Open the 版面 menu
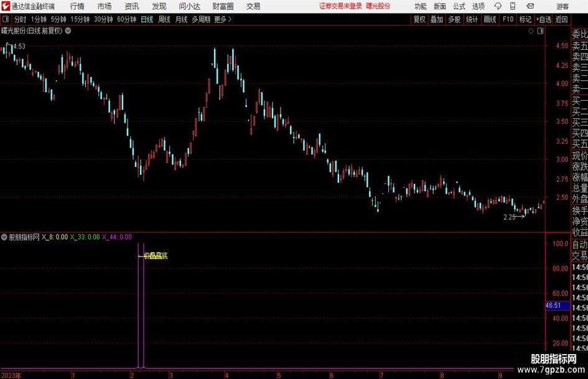Screen dimensions: 588x379 pyautogui.click(x=439, y=6)
